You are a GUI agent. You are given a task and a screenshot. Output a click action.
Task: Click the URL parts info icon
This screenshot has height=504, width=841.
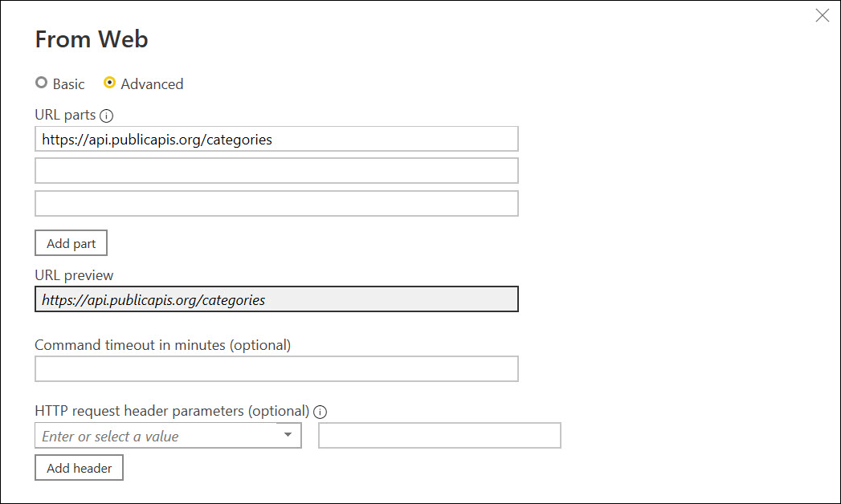click(x=107, y=116)
